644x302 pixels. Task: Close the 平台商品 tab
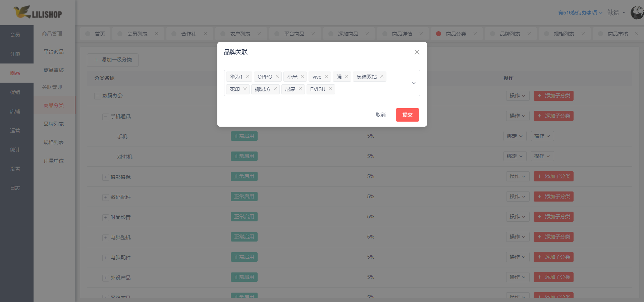coord(313,34)
